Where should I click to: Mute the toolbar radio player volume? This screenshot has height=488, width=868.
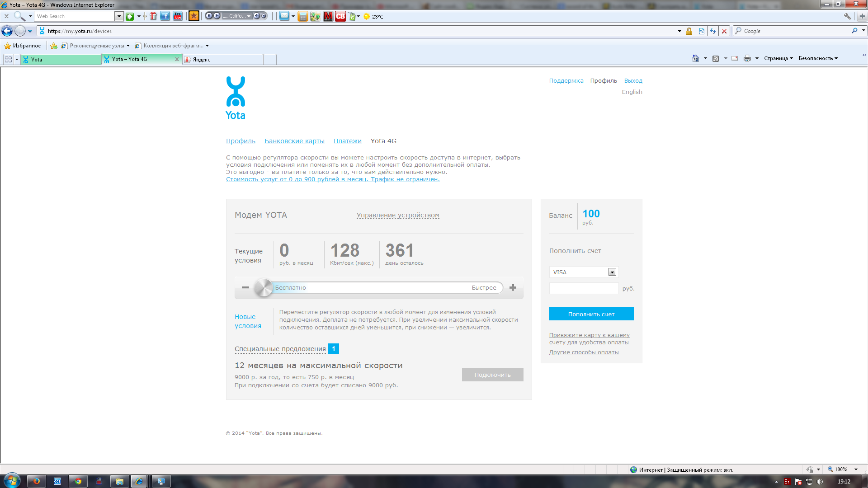pyautogui.click(x=256, y=16)
